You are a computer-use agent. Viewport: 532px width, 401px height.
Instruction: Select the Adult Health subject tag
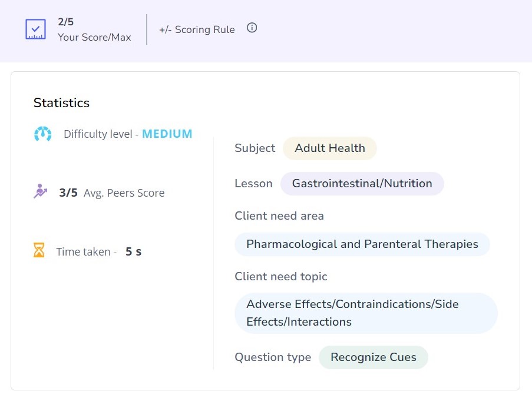click(x=329, y=148)
